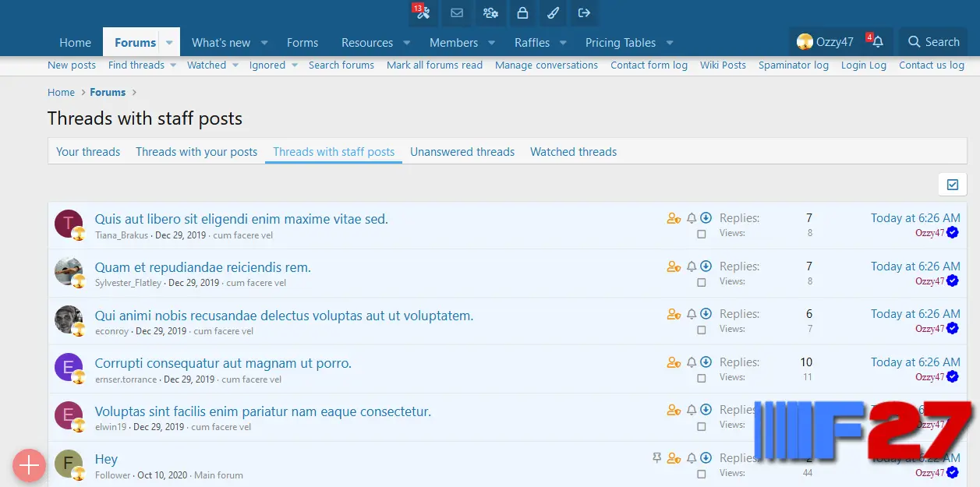Open admin tools icon with 13 badge
Viewport: 980px width, 487px height.
coord(423,13)
